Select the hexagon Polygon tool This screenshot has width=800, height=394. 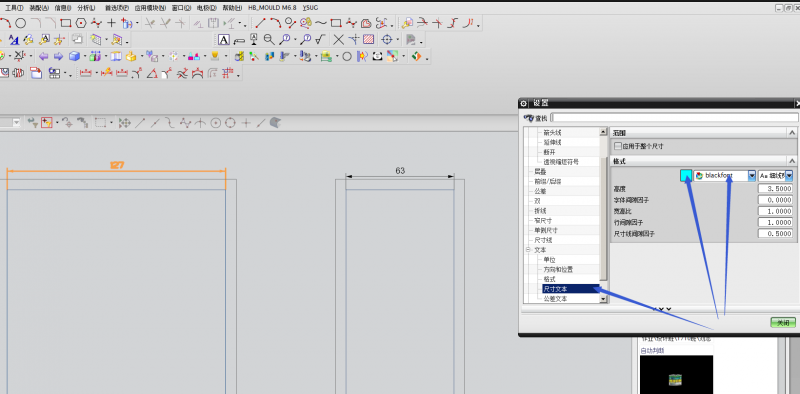pyautogui.click(x=81, y=23)
